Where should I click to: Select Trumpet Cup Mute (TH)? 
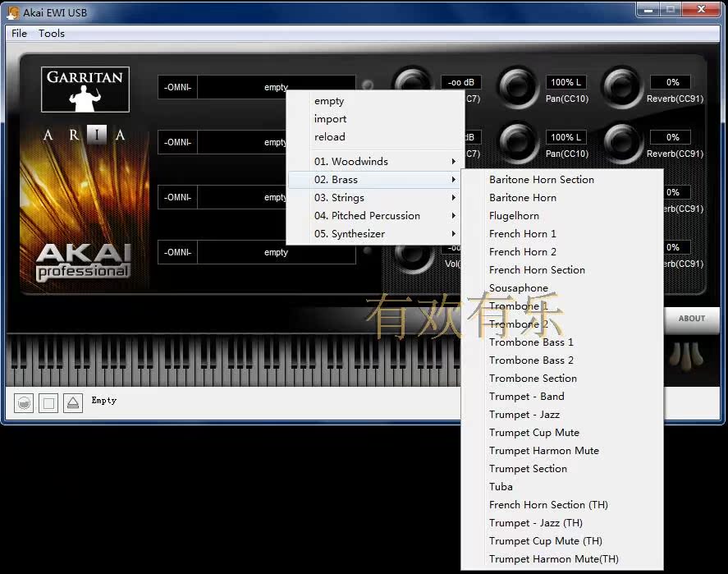(562, 541)
